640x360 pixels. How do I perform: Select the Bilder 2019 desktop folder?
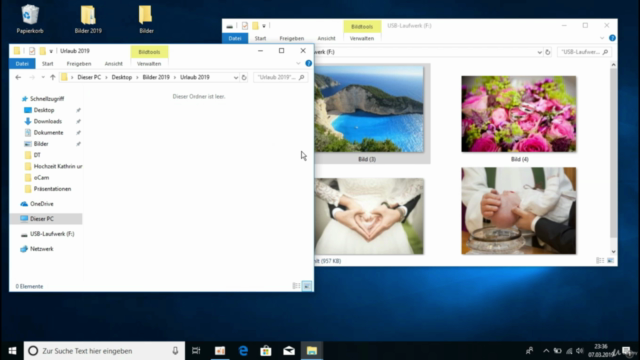[x=88, y=19]
